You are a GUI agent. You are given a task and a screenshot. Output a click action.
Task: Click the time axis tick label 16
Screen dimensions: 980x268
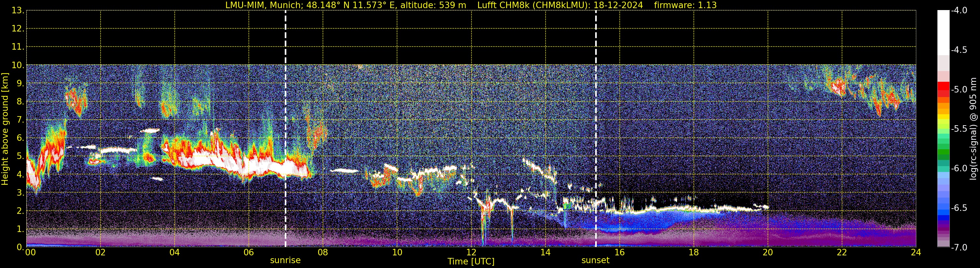(x=620, y=252)
